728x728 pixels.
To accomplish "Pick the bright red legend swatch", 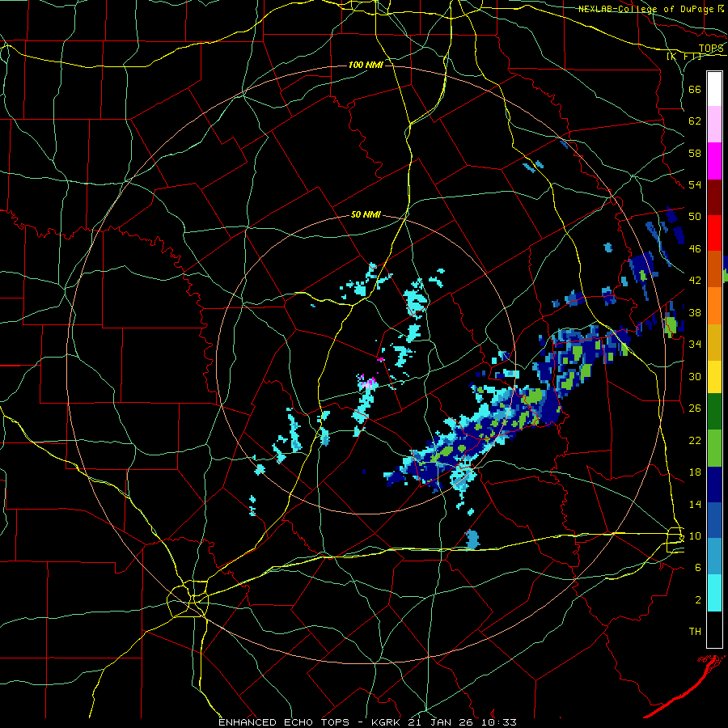I will point(714,233).
